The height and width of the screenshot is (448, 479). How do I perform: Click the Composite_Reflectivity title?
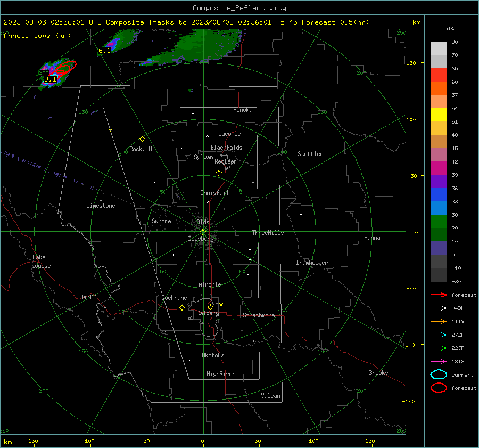pyautogui.click(x=240, y=8)
